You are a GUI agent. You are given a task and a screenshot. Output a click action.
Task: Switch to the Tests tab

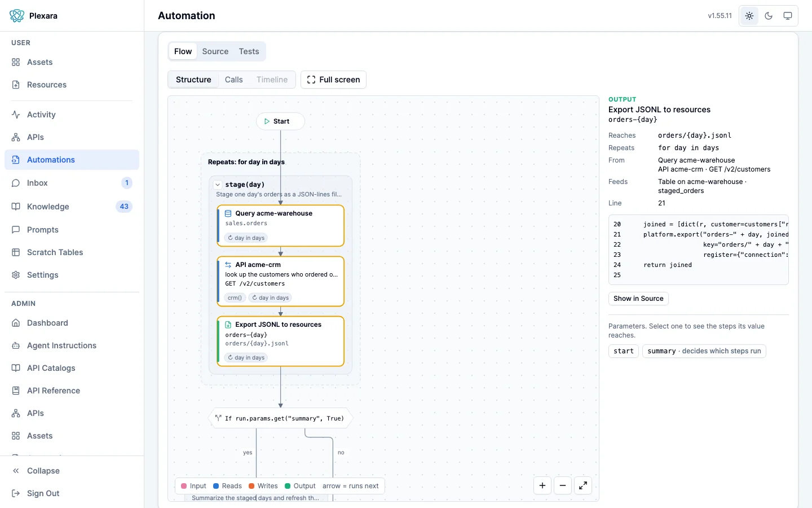click(x=249, y=51)
